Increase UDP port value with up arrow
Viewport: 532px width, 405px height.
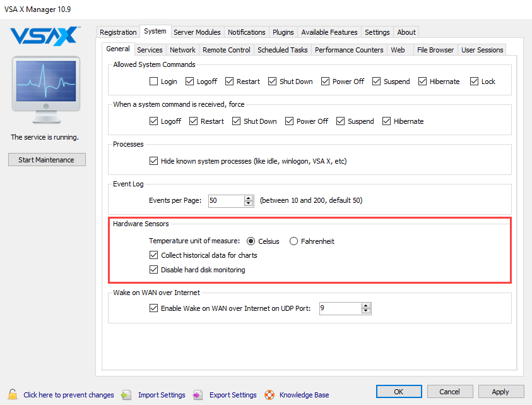click(365, 305)
